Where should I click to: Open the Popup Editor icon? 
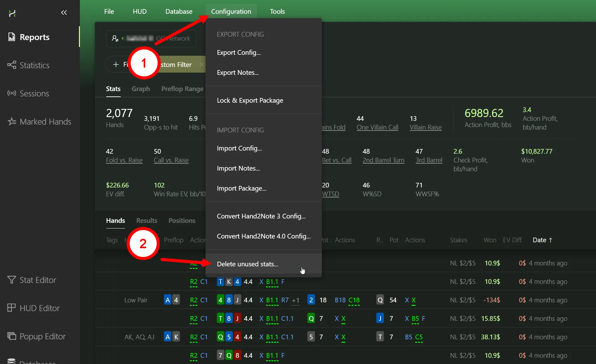(12, 336)
